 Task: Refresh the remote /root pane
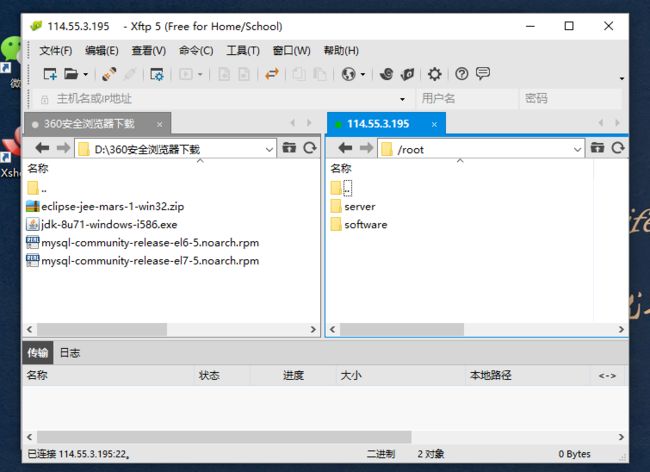click(x=618, y=148)
